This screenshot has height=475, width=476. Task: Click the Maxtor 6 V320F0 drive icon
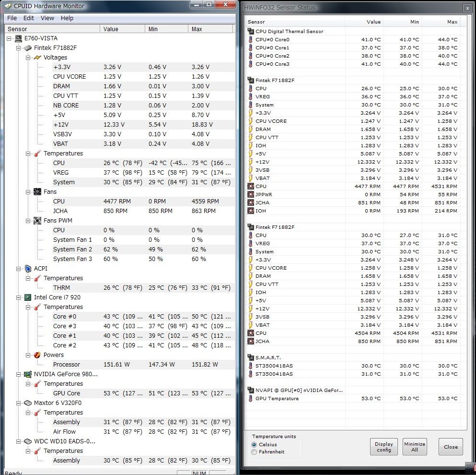tap(28, 403)
